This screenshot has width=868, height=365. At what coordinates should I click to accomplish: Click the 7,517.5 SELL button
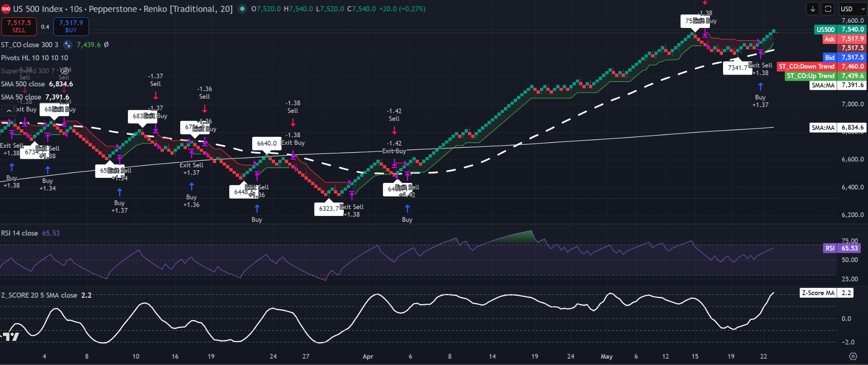click(19, 26)
